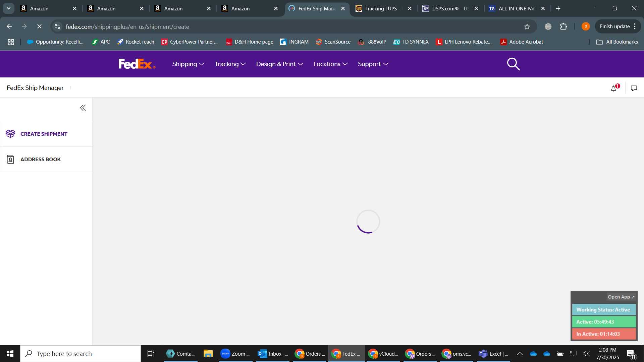Open the Chrome three-dot menu
The height and width of the screenshot is (362, 644).
coord(635,26)
